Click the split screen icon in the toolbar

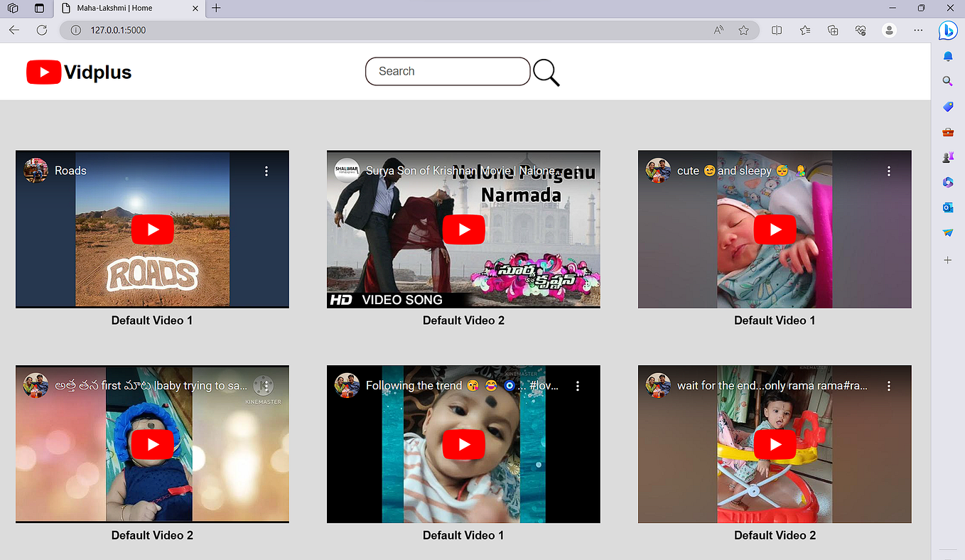coord(777,31)
